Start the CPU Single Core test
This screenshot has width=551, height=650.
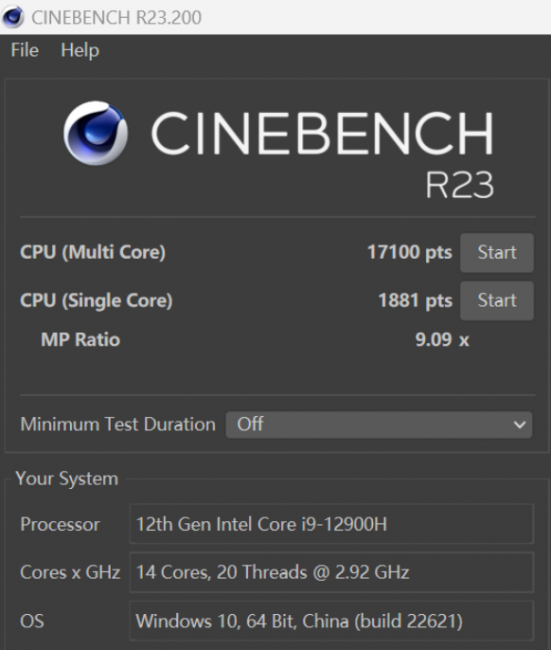pyautogui.click(x=497, y=301)
